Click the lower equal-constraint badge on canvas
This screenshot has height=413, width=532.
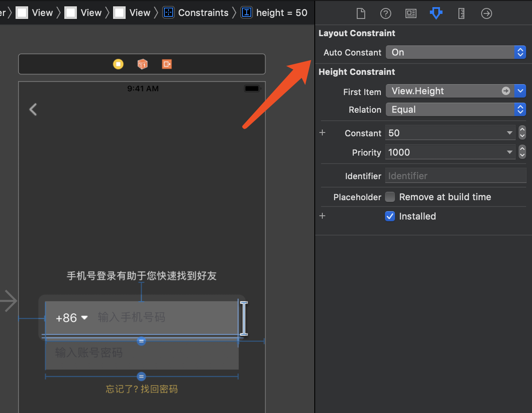click(x=141, y=376)
